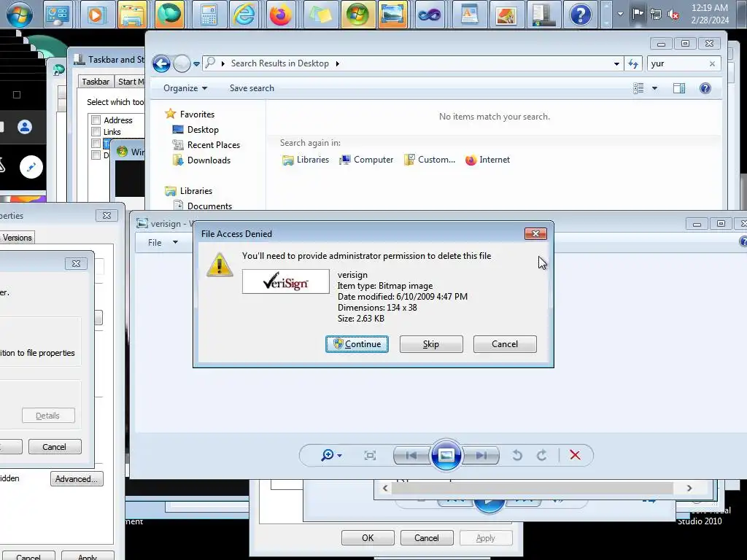Search again in Libraries
Screen dimensions: 747x560
click(x=306, y=160)
